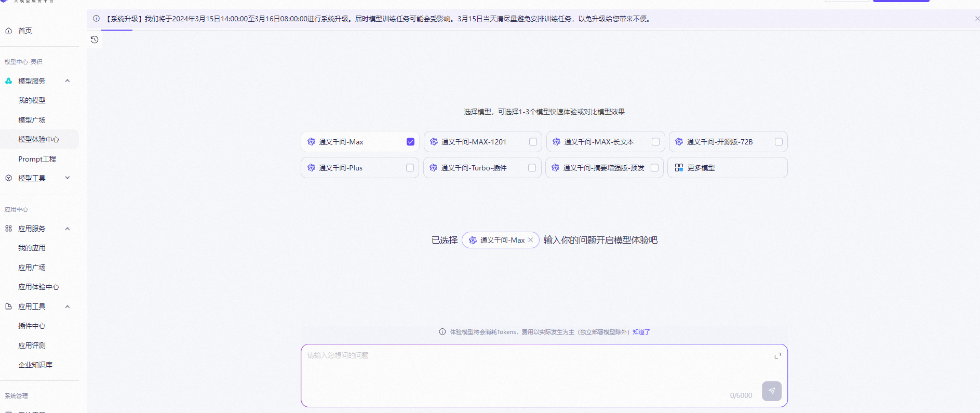Click the question input field 请输入您想问的问题
980x413 pixels.
[x=544, y=376]
